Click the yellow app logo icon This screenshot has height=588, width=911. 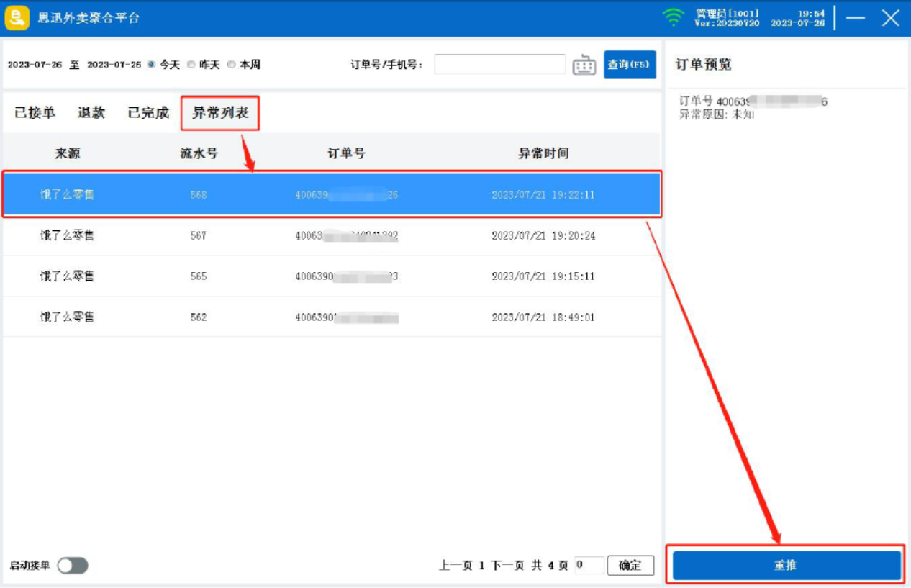[x=17, y=18]
